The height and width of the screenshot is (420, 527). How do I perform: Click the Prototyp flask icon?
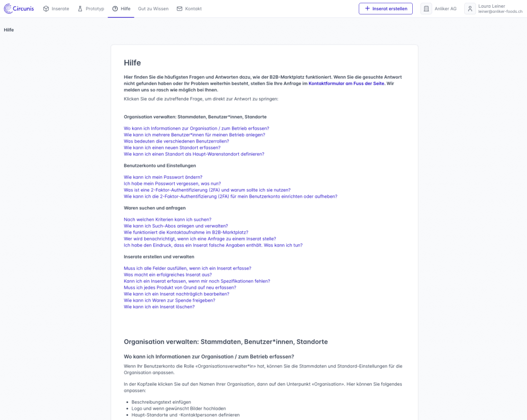[80, 9]
